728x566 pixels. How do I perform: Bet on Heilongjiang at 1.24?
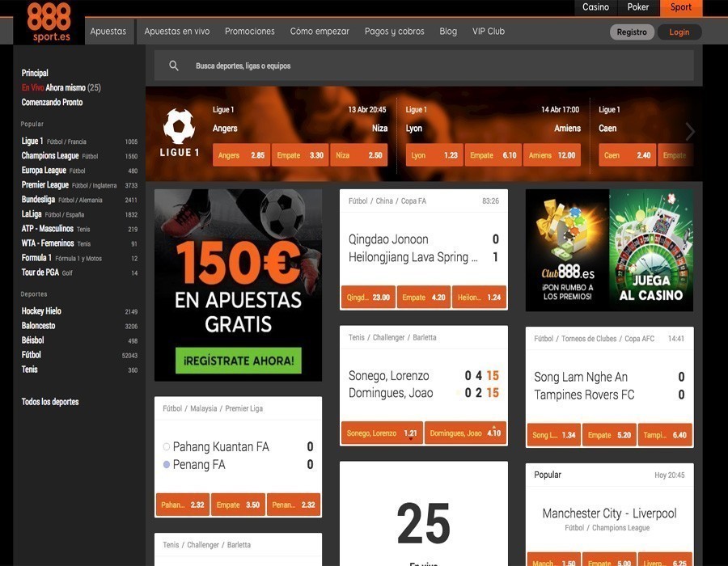point(479,298)
